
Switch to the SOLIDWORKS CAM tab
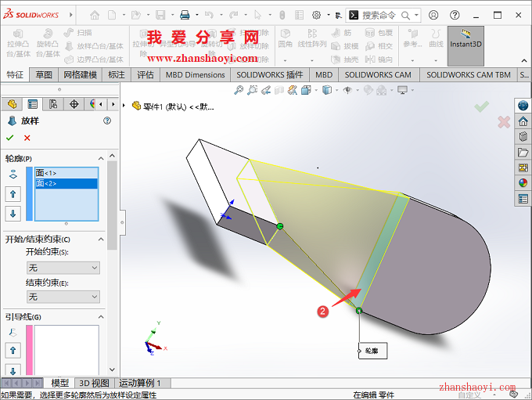coord(378,74)
